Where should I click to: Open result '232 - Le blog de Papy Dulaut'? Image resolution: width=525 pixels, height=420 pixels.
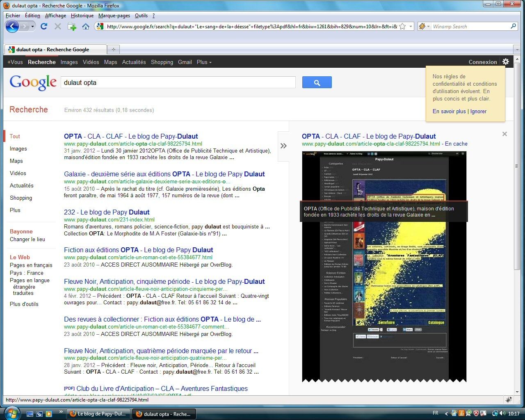pyautogui.click(x=107, y=212)
